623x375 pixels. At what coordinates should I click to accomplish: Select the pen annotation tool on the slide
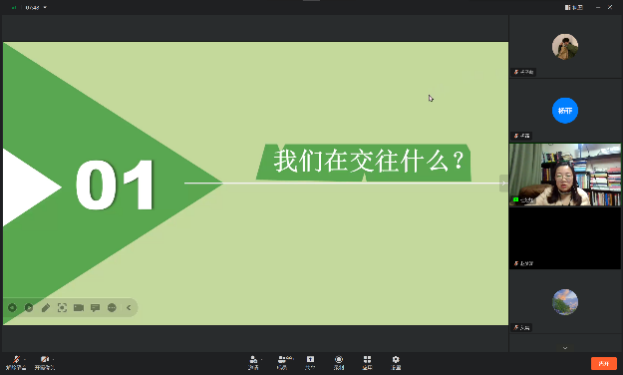coord(46,307)
